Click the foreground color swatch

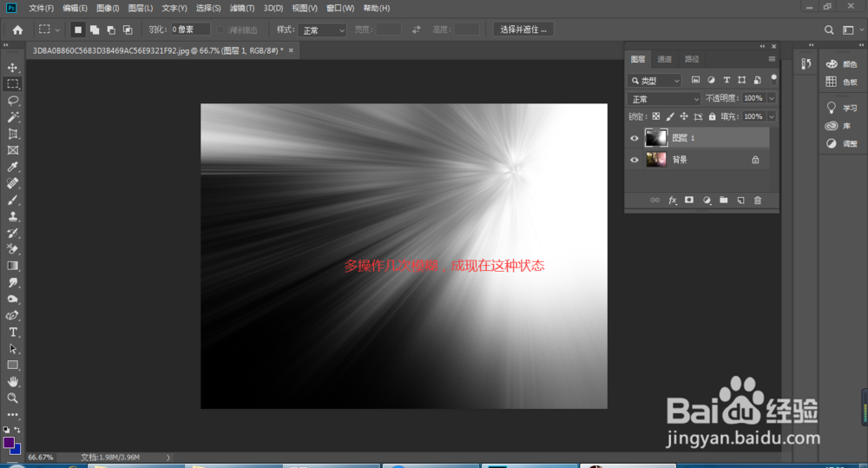pos(9,443)
